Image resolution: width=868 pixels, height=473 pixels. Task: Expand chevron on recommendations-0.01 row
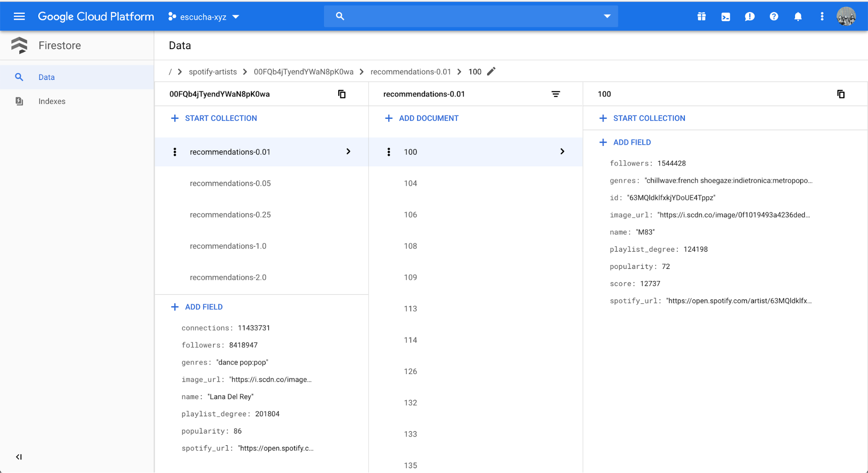tap(348, 152)
